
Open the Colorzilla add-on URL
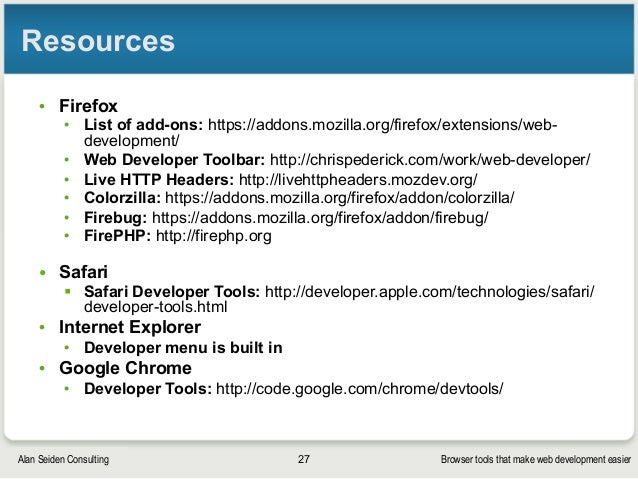(x=340, y=198)
